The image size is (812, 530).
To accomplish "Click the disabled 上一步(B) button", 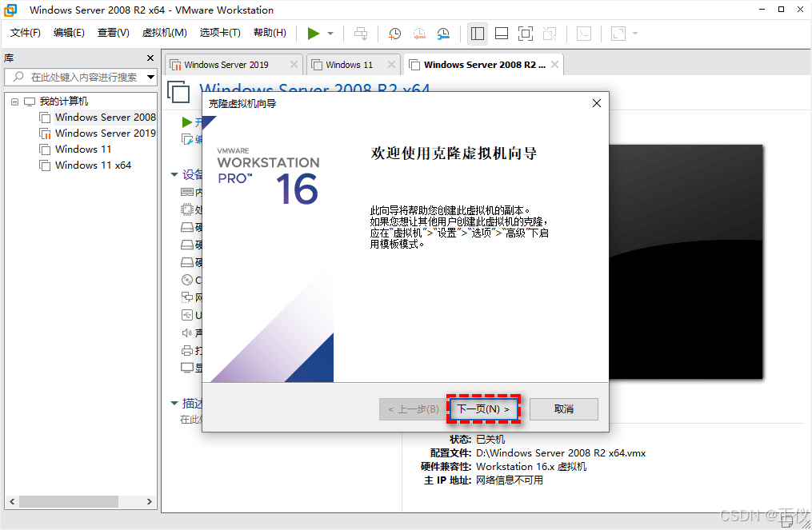I will pos(413,408).
